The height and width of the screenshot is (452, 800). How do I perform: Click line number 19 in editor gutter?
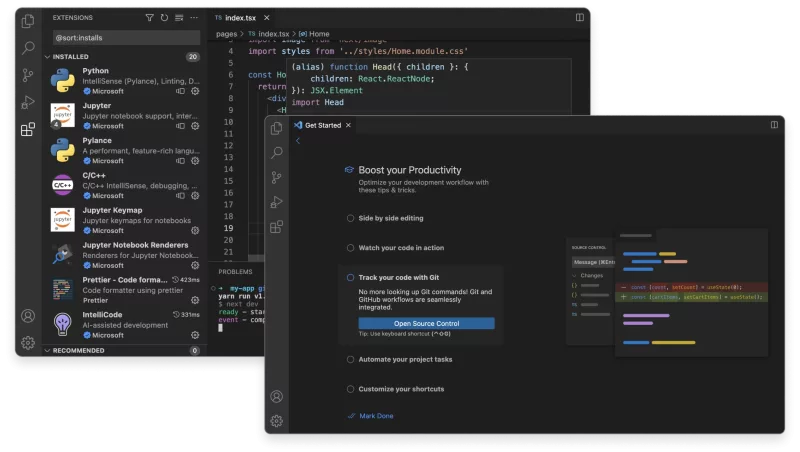click(228, 229)
